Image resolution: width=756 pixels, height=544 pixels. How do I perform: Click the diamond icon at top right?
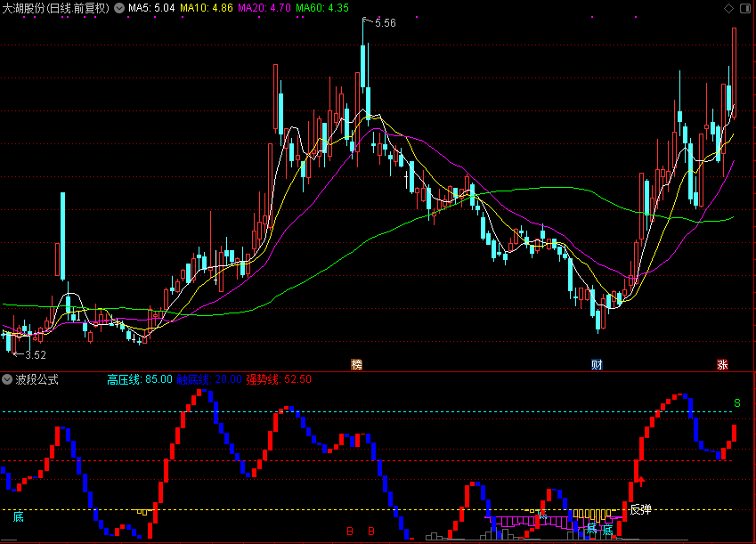(x=728, y=8)
